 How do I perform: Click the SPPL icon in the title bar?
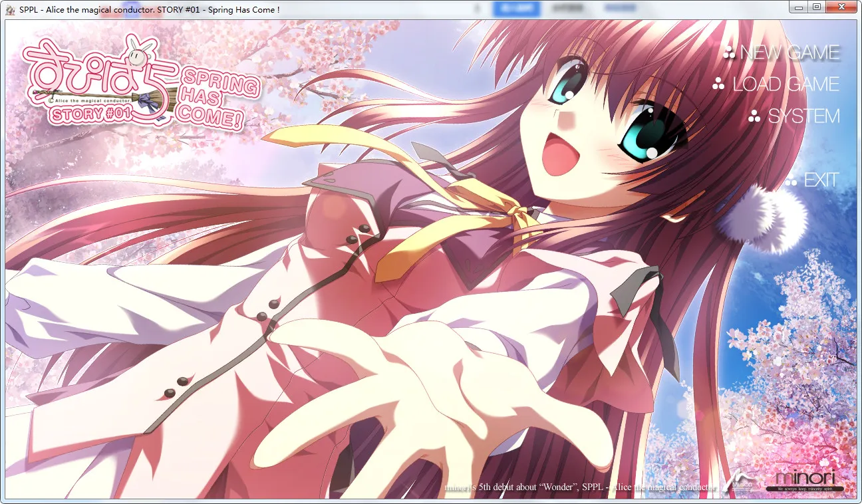tap(9, 9)
